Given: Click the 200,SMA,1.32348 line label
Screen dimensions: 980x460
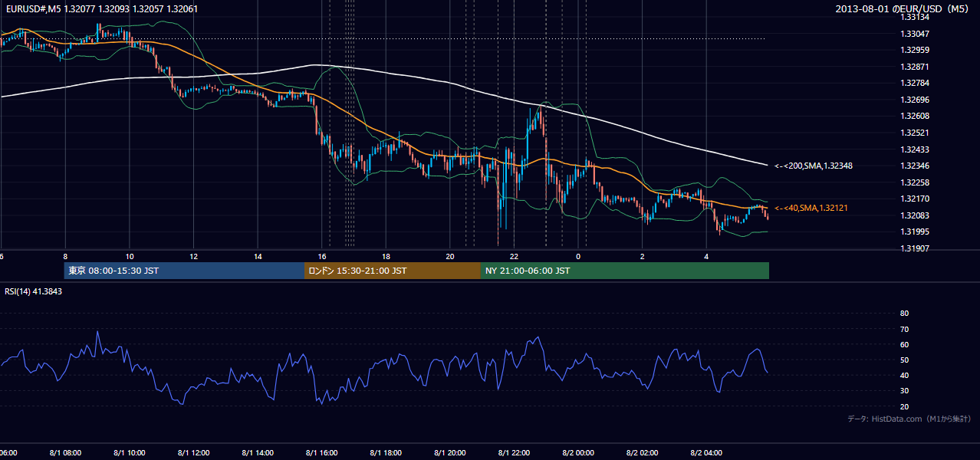Looking at the screenshot, I should click(x=814, y=166).
